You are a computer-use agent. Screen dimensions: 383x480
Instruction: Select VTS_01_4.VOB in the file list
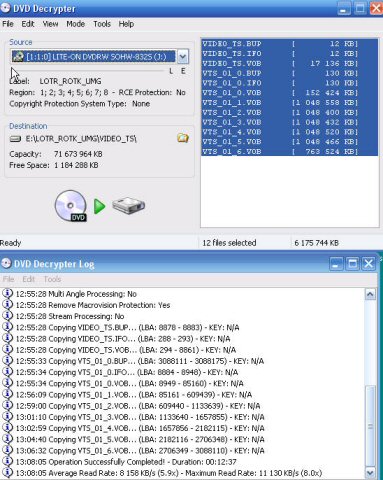(x=289, y=132)
